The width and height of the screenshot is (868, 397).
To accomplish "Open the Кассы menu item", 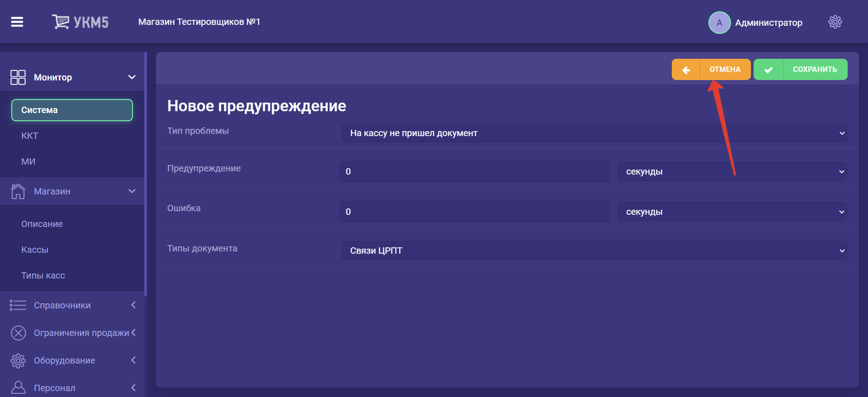I will coord(35,250).
